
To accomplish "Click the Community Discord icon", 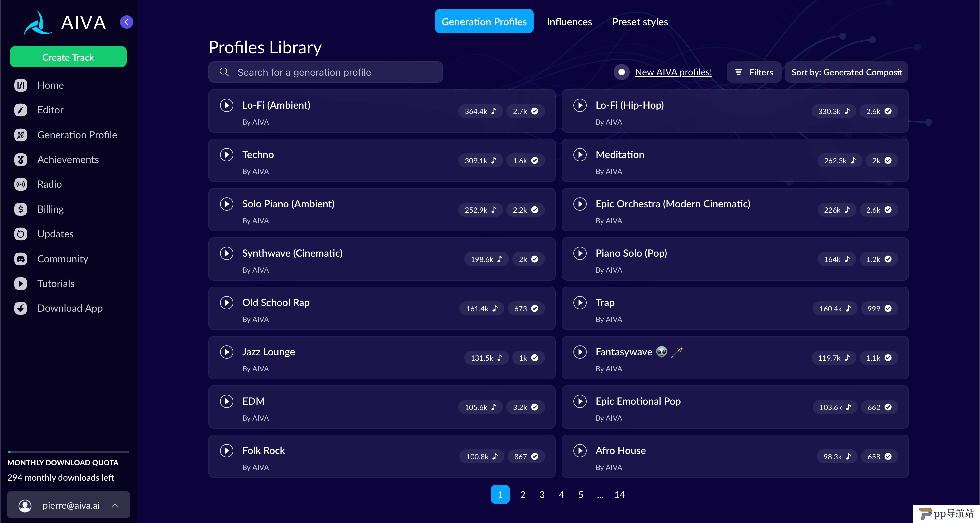I will pyautogui.click(x=21, y=259).
